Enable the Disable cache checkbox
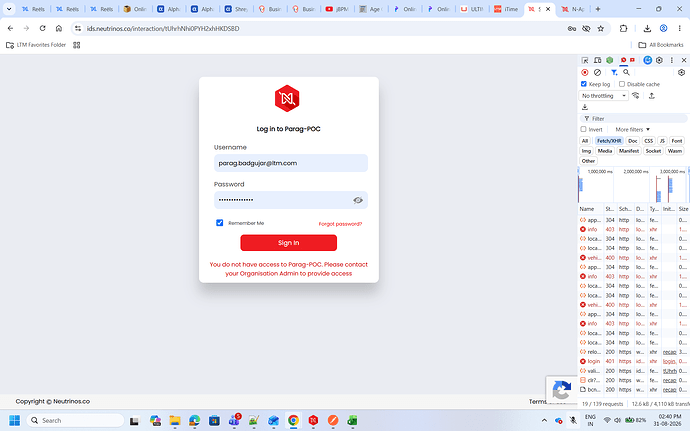690x431 pixels. tap(622, 84)
